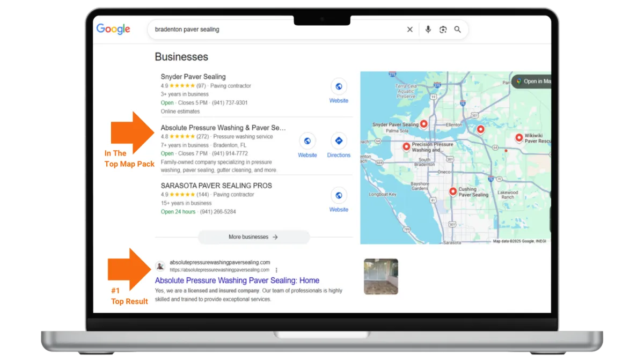Click the map pin near Ellenton

tap(480, 129)
